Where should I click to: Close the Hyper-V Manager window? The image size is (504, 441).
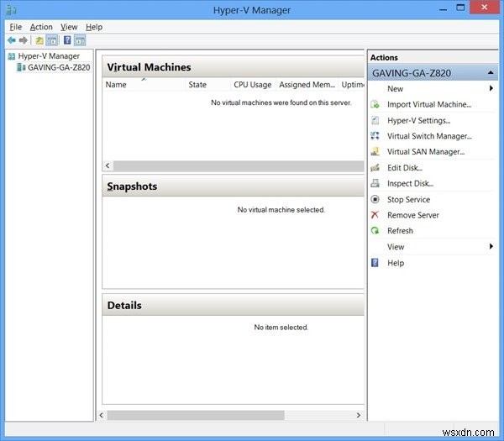[x=485, y=7]
